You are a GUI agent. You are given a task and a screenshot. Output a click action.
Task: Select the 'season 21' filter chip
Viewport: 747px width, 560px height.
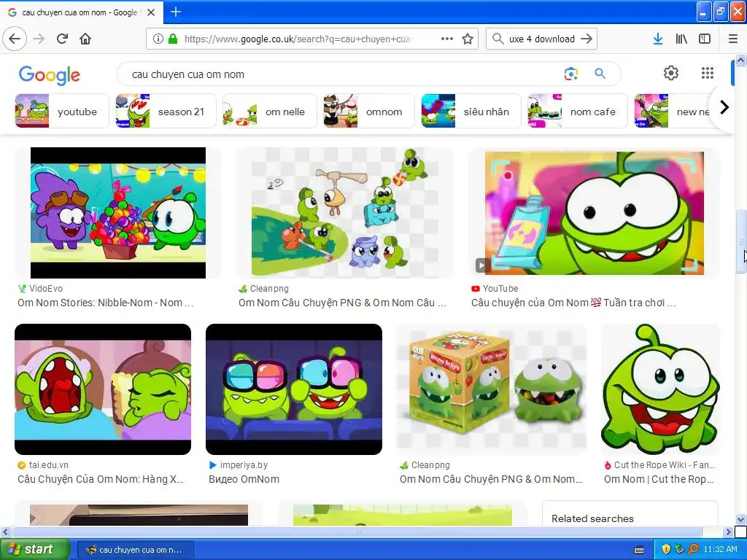pos(166,112)
